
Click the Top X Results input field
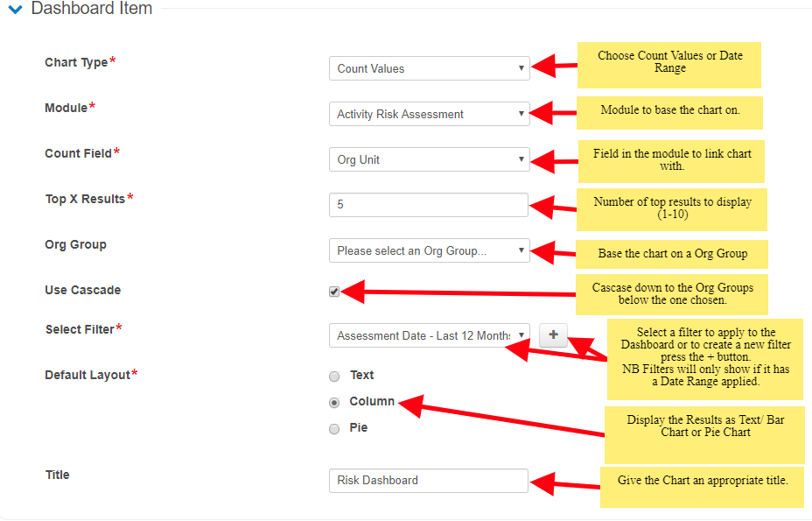tap(429, 205)
